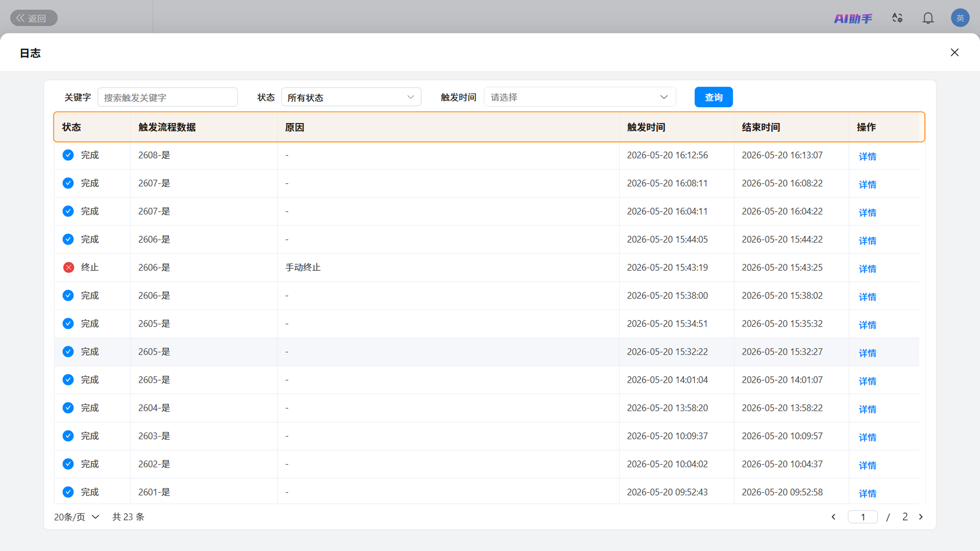
Task: Open 详情 for row triggered 15:34:51
Action: click(867, 325)
